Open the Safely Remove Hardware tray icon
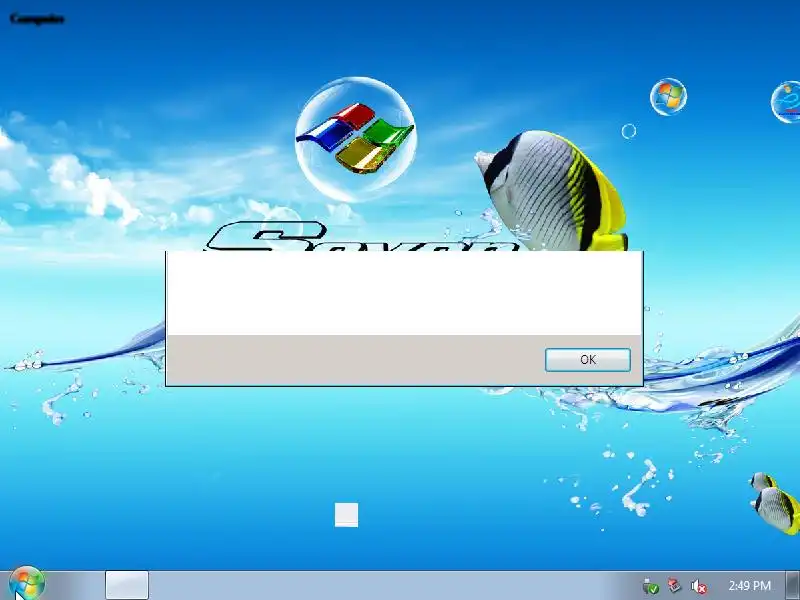Image resolution: width=800 pixels, height=600 pixels. coord(651,586)
